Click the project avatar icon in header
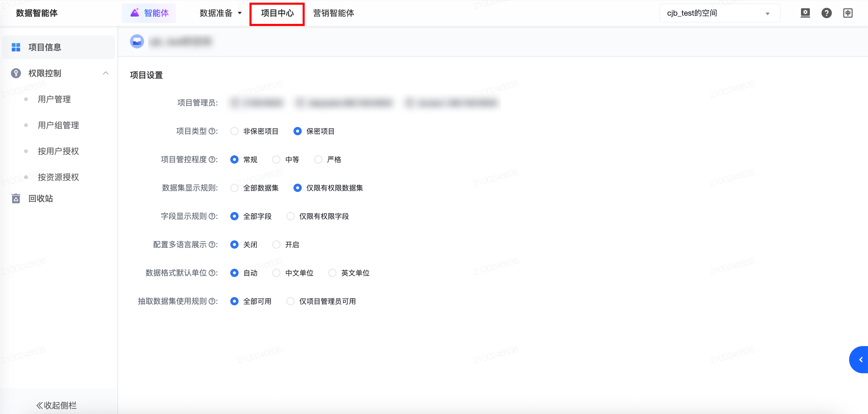 pos(137,41)
